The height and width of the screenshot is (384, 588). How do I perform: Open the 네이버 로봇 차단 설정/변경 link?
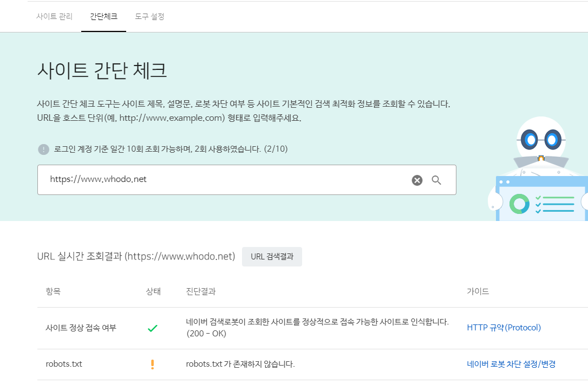point(511,364)
